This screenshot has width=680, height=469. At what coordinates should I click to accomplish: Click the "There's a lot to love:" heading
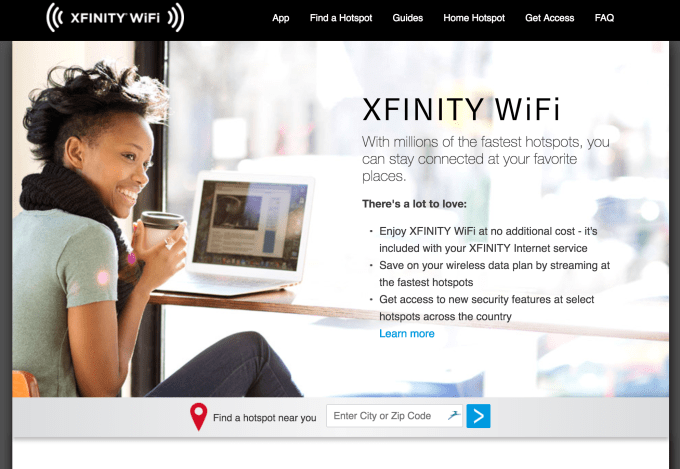[414, 204]
